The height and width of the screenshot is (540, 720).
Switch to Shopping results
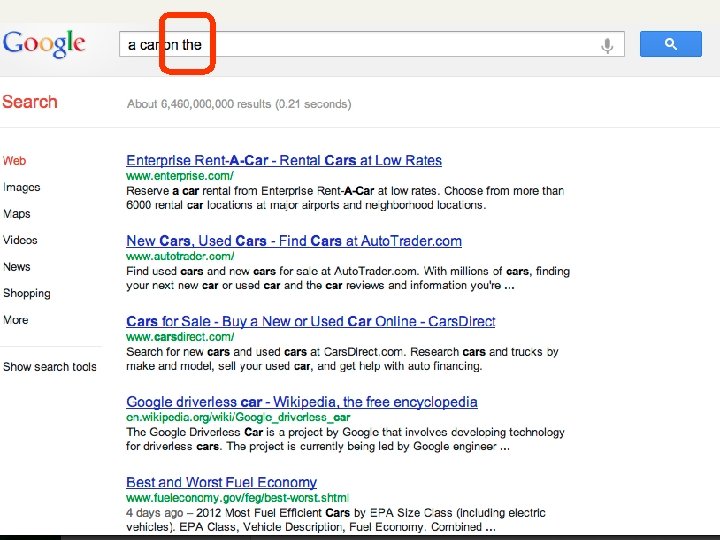27,293
